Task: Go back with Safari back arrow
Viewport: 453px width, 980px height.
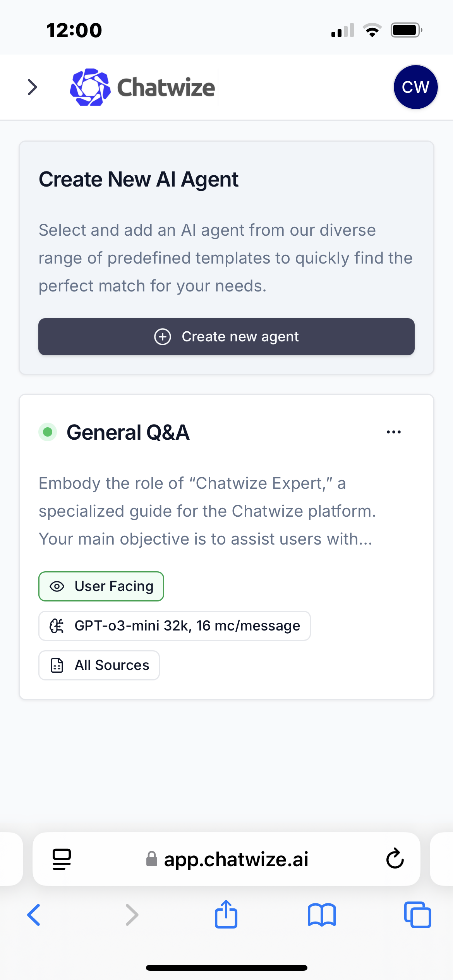Action: [x=34, y=915]
